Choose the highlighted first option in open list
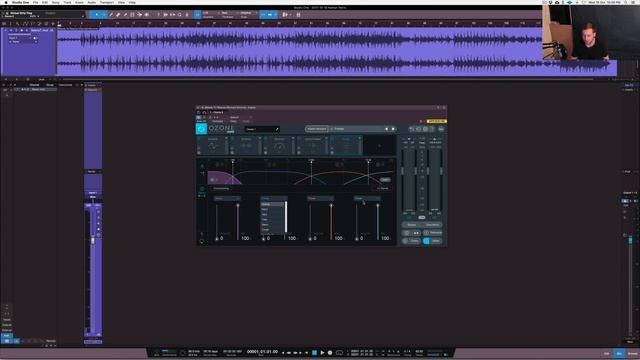The width and height of the screenshot is (640, 360). pos(272,204)
